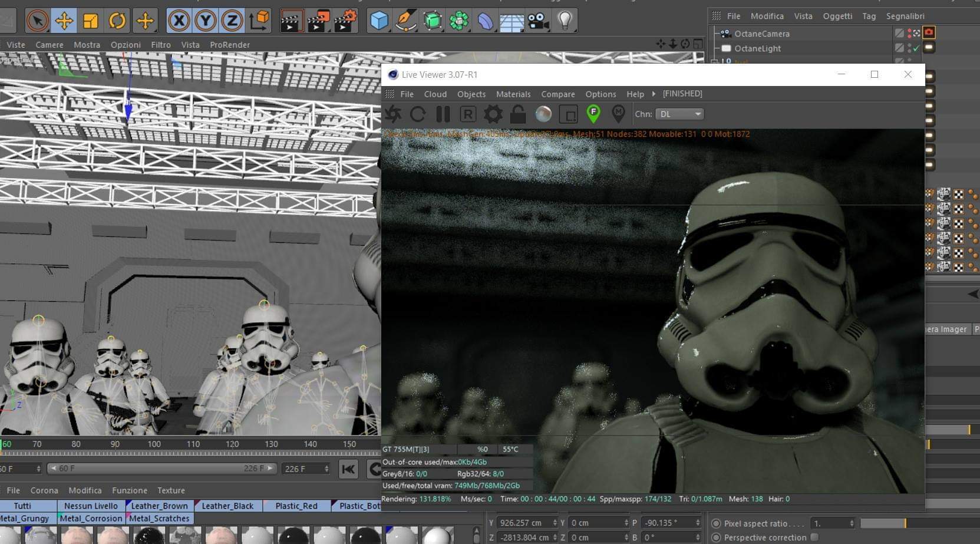
Task: Open Octane settings gear in Live Viewer
Action: (493, 114)
